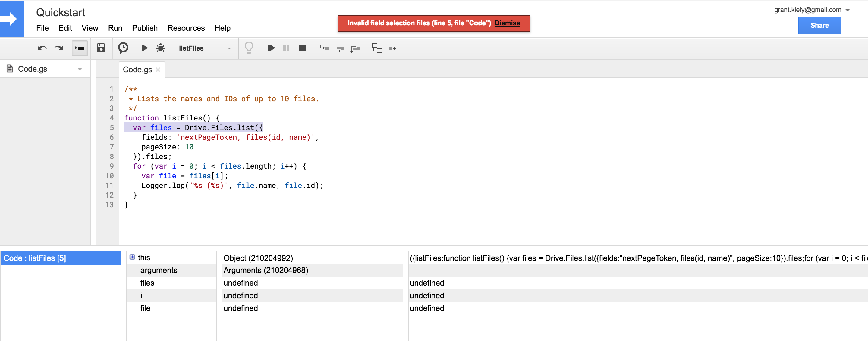Screen dimensions: 868x341
Task: Click the Share button
Action: 819,25
